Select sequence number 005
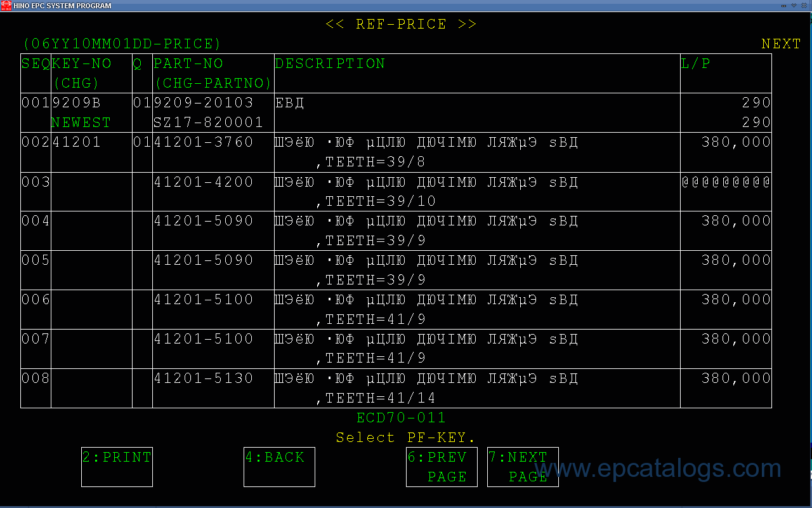This screenshot has width=812, height=508. pos(36,260)
